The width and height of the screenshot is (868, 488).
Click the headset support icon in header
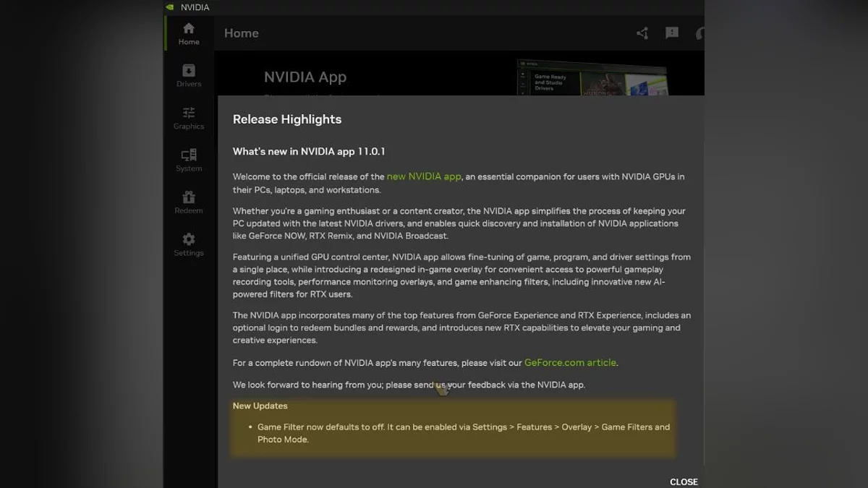pos(699,33)
